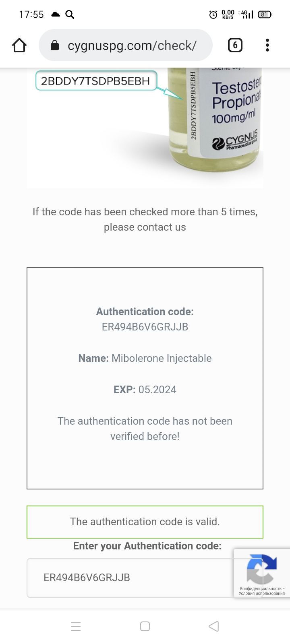The image size is (290, 644).
Task: Tap the Android back triangle icon
Action: [x=214, y=626]
